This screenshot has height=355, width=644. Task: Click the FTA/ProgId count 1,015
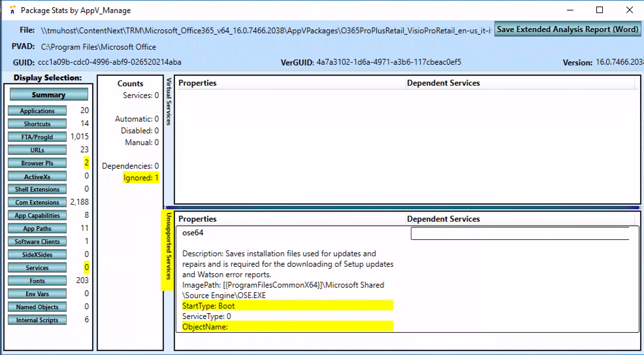80,137
